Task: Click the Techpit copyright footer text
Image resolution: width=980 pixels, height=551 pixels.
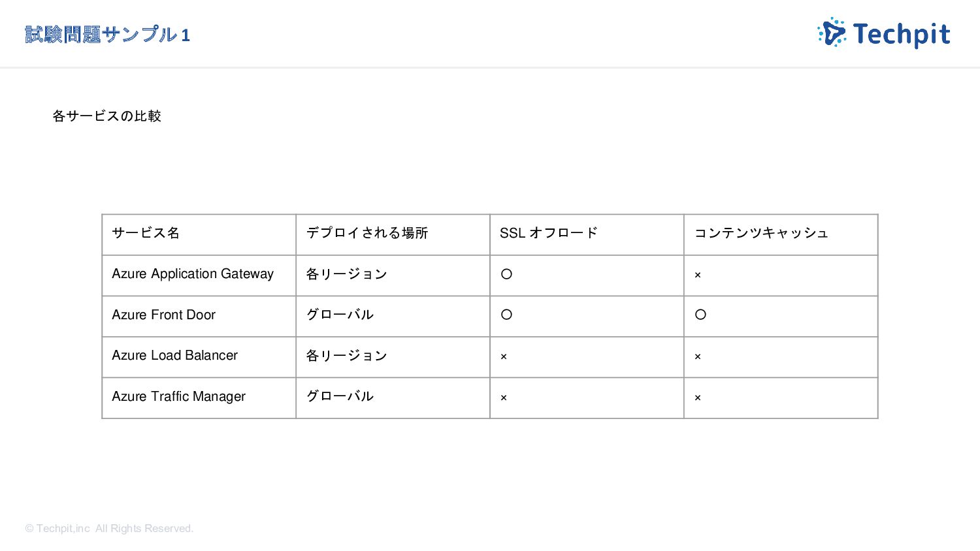Action: coord(109,529)
